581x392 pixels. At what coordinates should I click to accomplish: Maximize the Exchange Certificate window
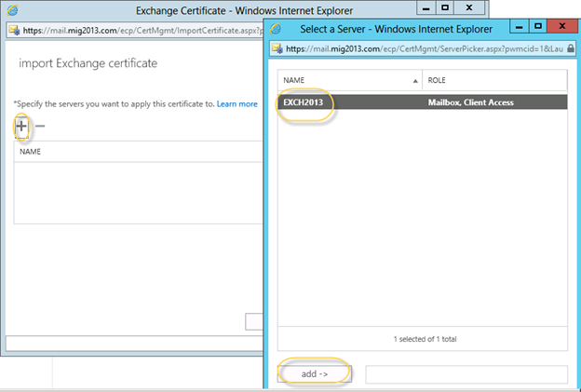pos(445,7)
